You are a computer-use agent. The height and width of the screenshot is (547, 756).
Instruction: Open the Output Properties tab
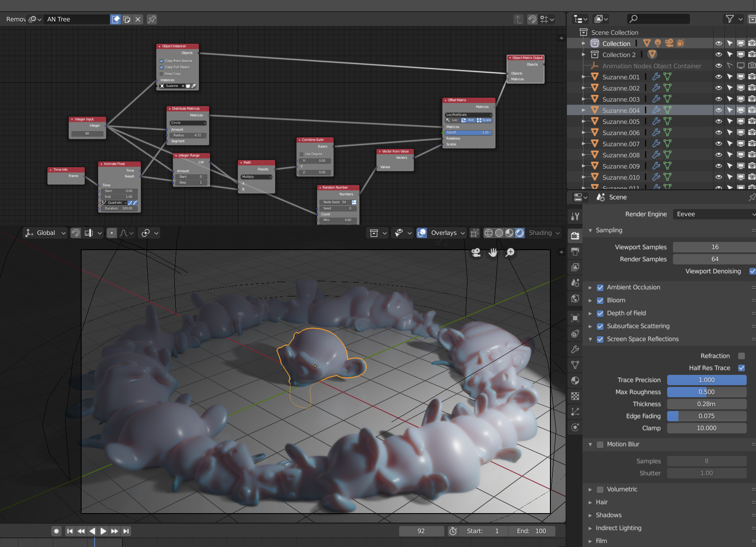(x=575, y=252)
